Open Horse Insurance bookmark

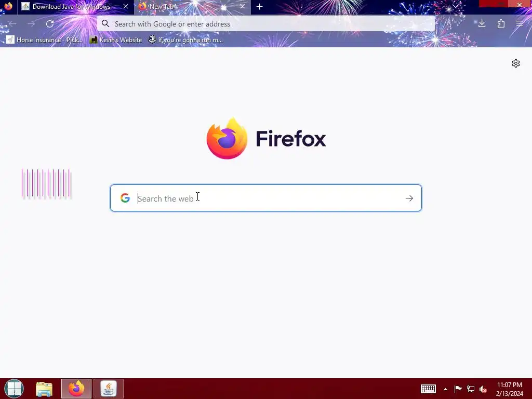click(45, 39)
